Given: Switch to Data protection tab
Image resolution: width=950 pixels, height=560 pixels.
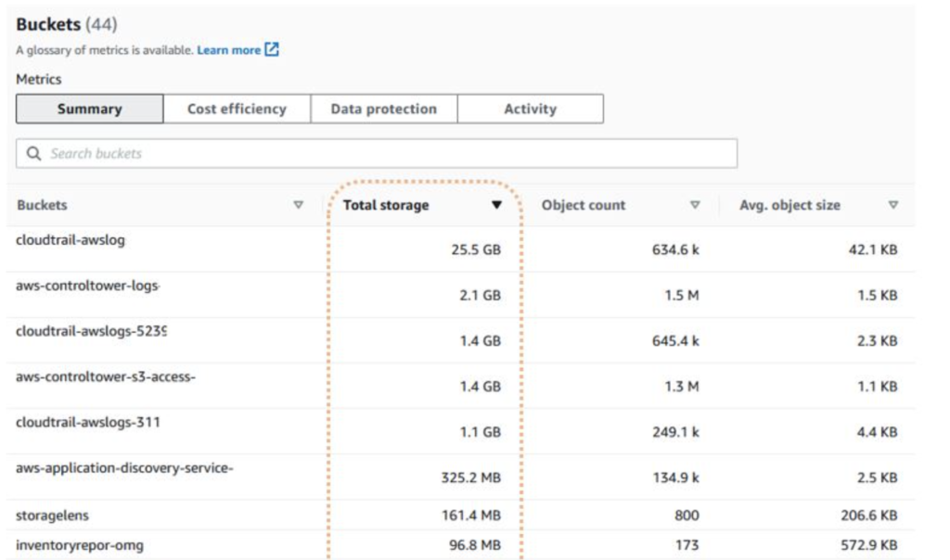Looking at the screenshot, I should click(383, 109).
